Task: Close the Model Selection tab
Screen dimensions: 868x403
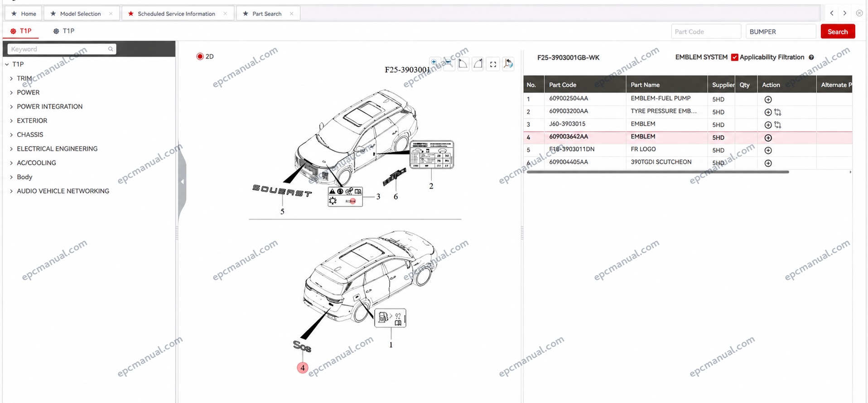Action: coord(111,14)
